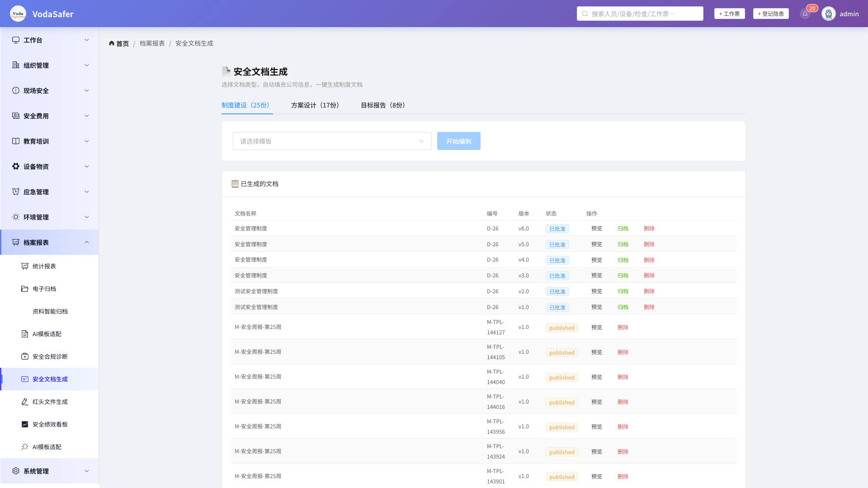Click the 安全费用 money icon
The height and width of the screenshot is (488, 868).
(x=16, y=116)
